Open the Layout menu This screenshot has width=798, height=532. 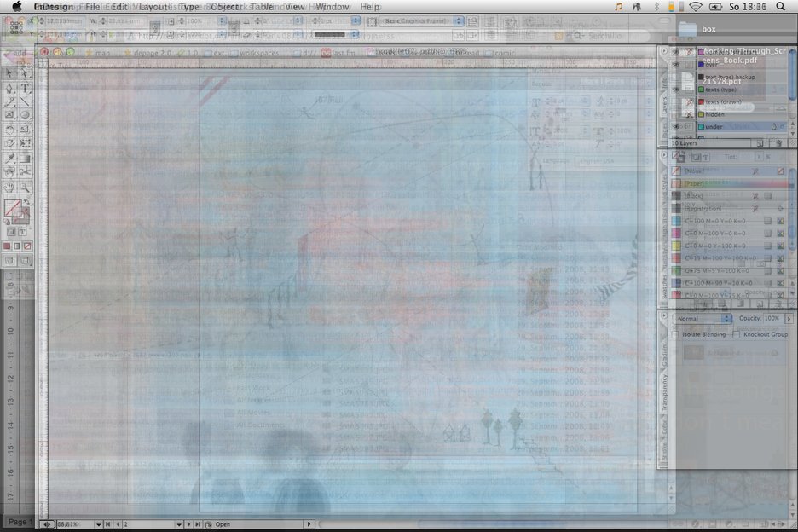153,7
